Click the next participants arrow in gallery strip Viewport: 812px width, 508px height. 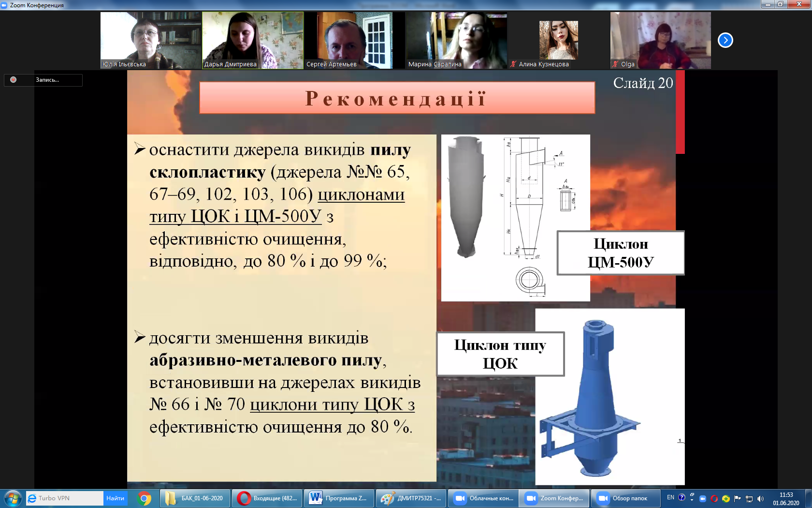(725, 40)
